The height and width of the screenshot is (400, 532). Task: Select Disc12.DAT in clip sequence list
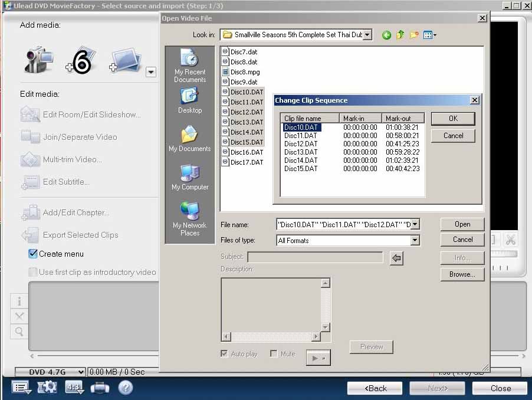click(x=301, y=144)
